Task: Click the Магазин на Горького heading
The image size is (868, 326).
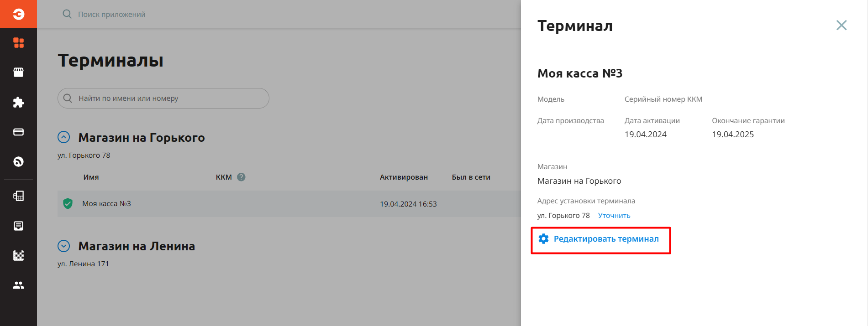Action: [x=142, y=138]
